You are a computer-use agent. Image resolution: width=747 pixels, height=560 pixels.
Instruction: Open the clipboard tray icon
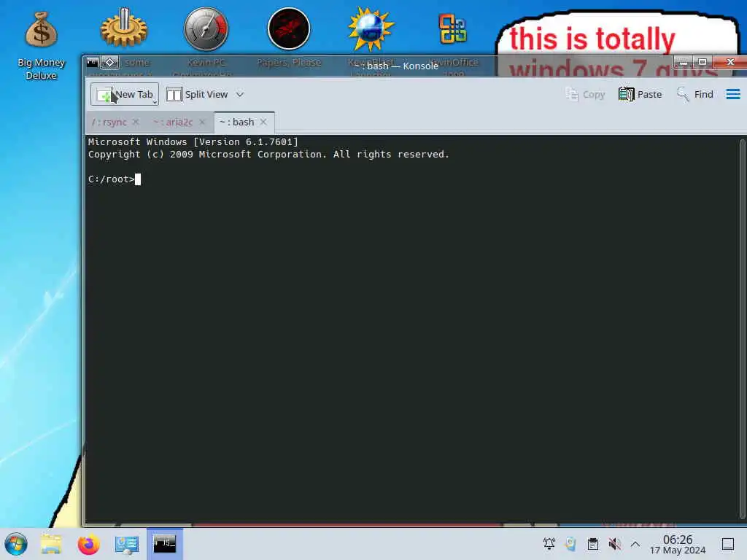point(592,544)
